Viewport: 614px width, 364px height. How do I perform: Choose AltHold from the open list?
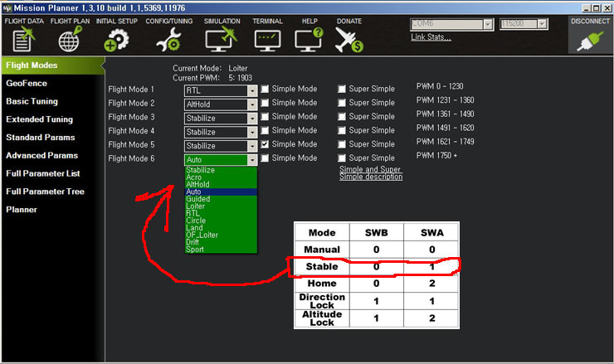point(221,184)
